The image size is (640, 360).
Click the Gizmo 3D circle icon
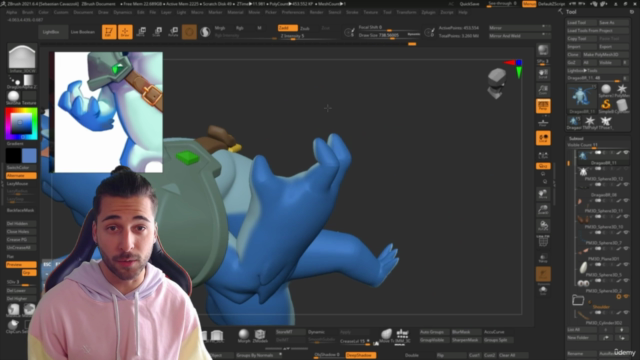click(x=189, y=32)
